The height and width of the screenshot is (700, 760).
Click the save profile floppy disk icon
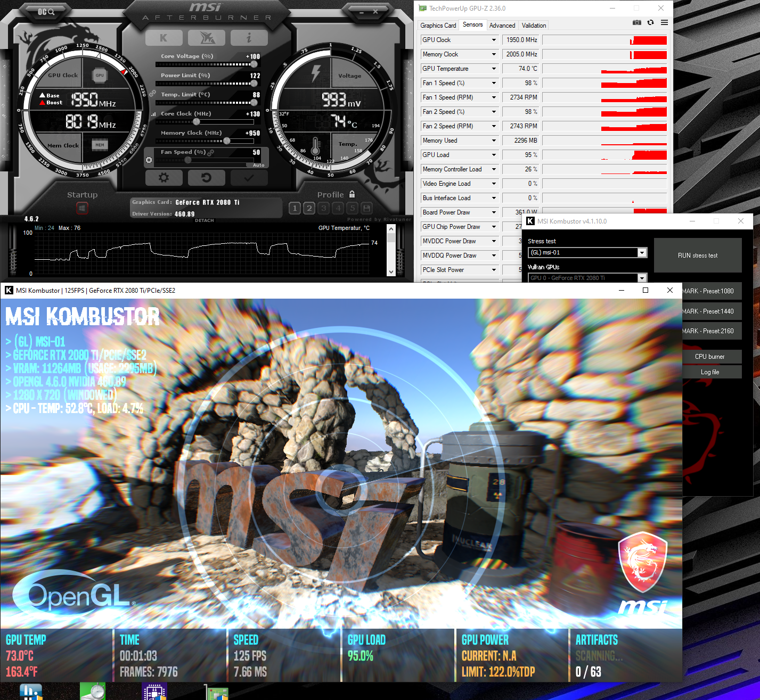click(x=366, y=208)
